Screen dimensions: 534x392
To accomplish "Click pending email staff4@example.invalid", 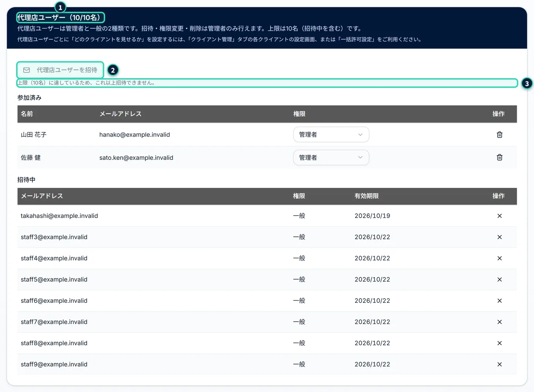I will [54, 258].
